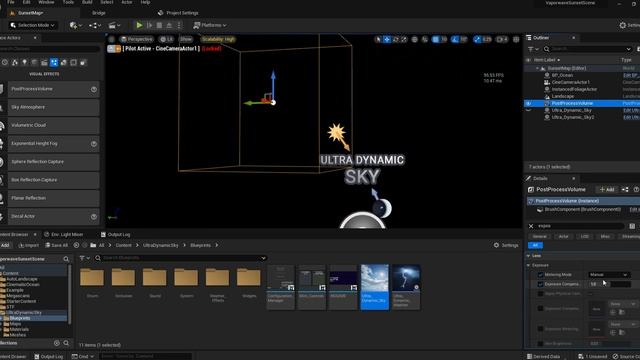Select the rotate gizmo tool in viewport toolbar
This screenshot has width=640, height=360.
tap(396, 39)
